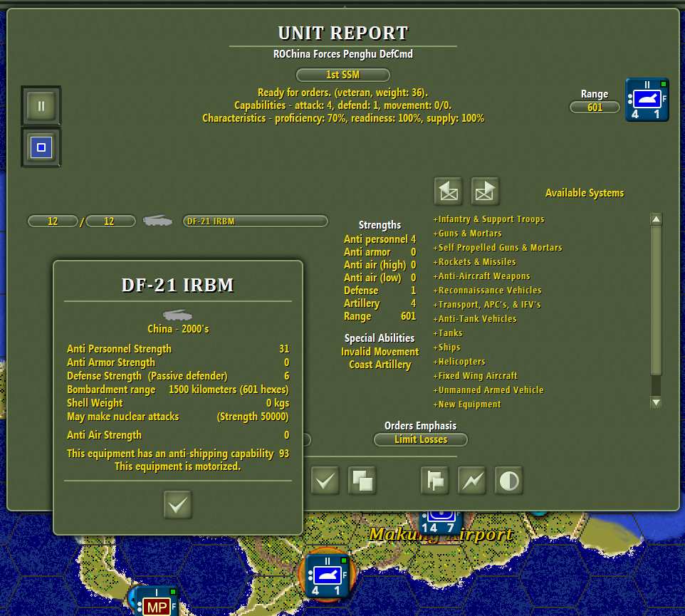Image resolution: width=685 pixels, height=616 pixels.
Task: Click the outgoing envelope icon
Action: pyautogui.click(x=485, y=192)
